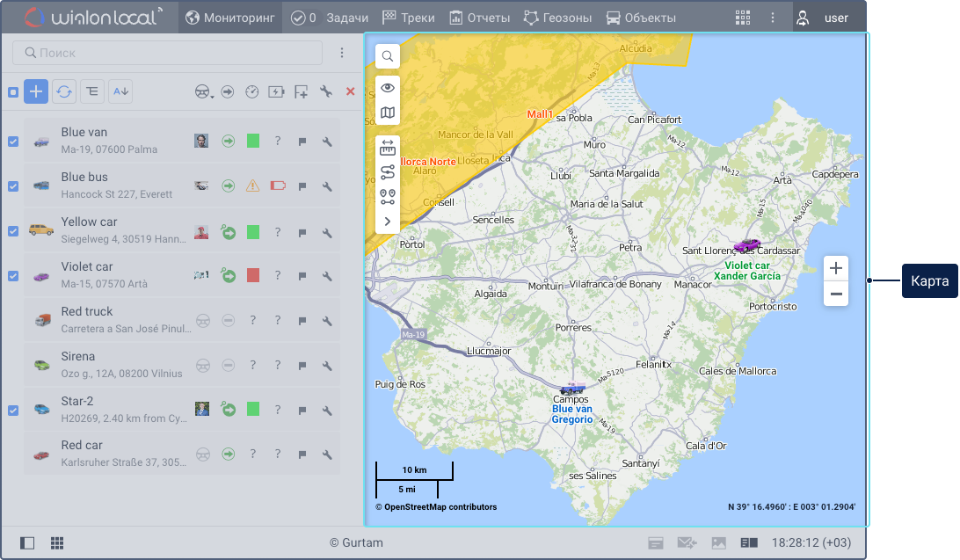Viewport: 960px width, 560px height.
Task: Select the map distance ruler tool
Action: pos(388,149)
